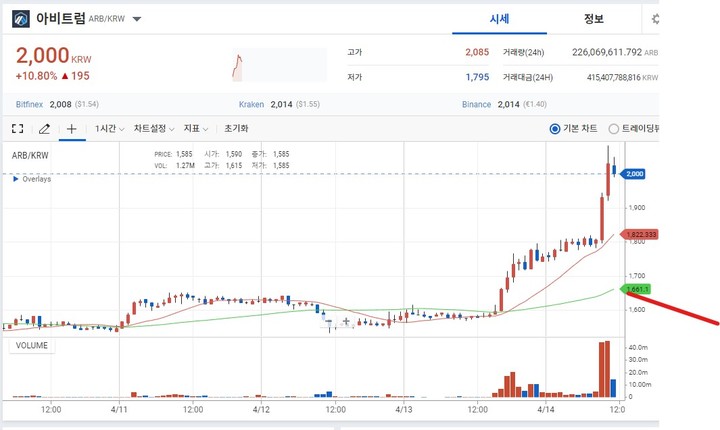Open the 1시간 timeframe dropdown

point(109,129)
